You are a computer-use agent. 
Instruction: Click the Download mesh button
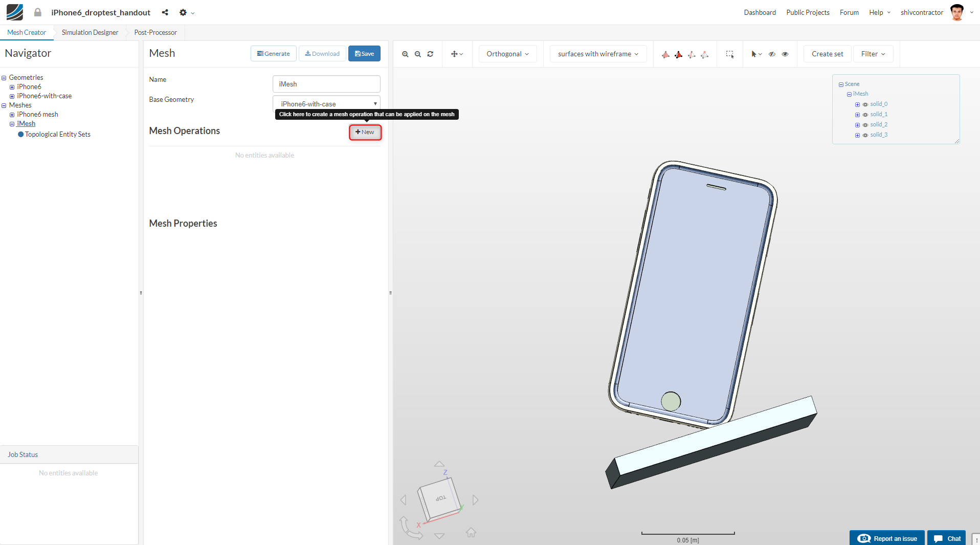(322, 54)
